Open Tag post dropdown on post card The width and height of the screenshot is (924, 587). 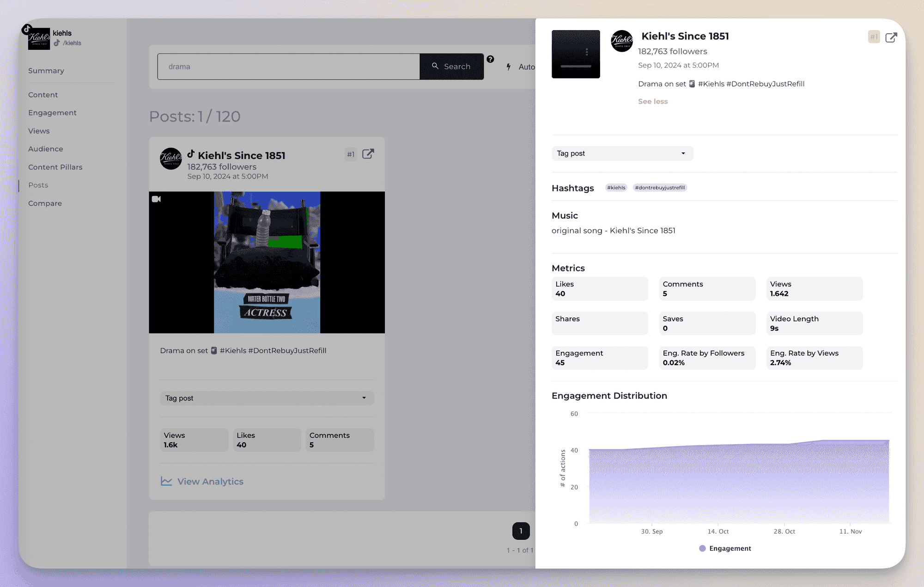click(x=267, y=398)
